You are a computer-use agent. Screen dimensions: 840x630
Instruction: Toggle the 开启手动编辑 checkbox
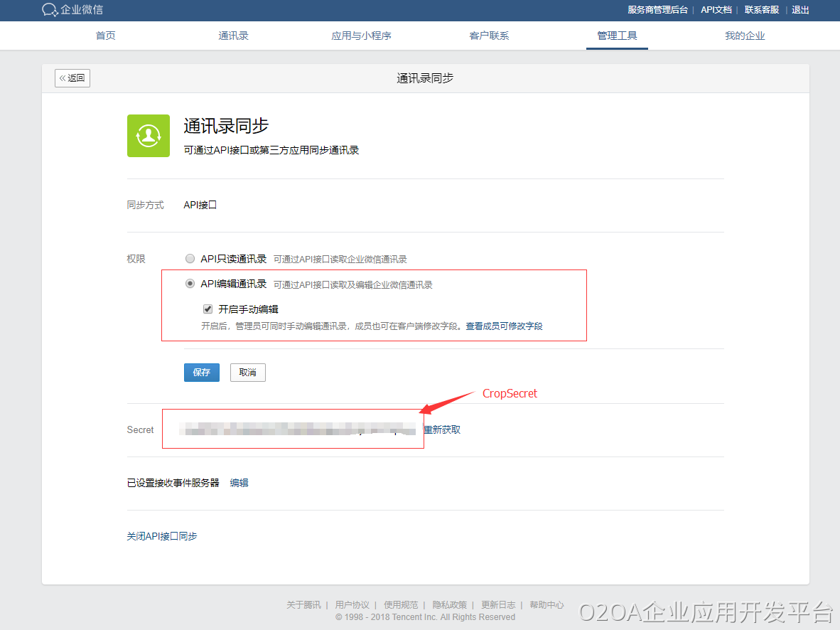(208, 309)
